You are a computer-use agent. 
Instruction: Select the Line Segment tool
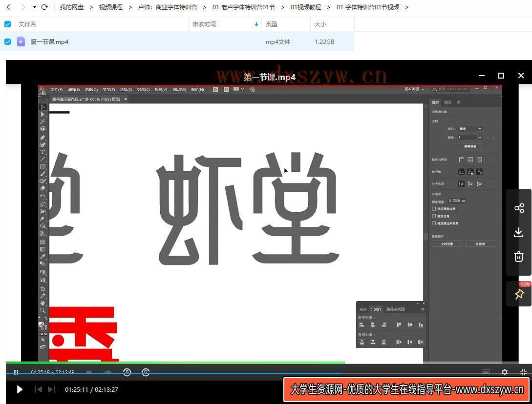(x=43, y=159)
